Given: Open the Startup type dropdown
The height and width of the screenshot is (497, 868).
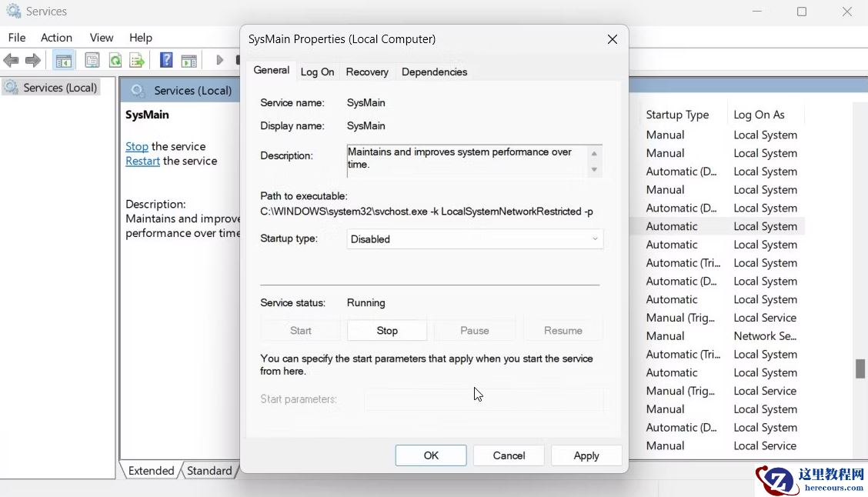Looking at the screenshot, I should pos(475,239).
